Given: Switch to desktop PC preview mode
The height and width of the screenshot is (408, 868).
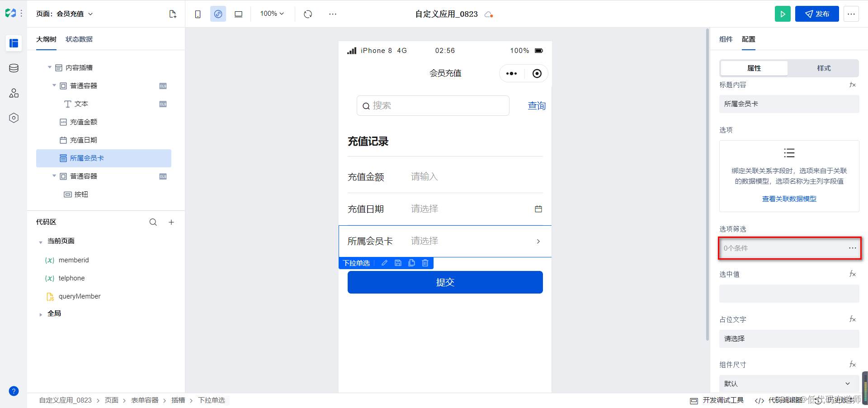Looking at the screenshot, I should pos(238,14).
